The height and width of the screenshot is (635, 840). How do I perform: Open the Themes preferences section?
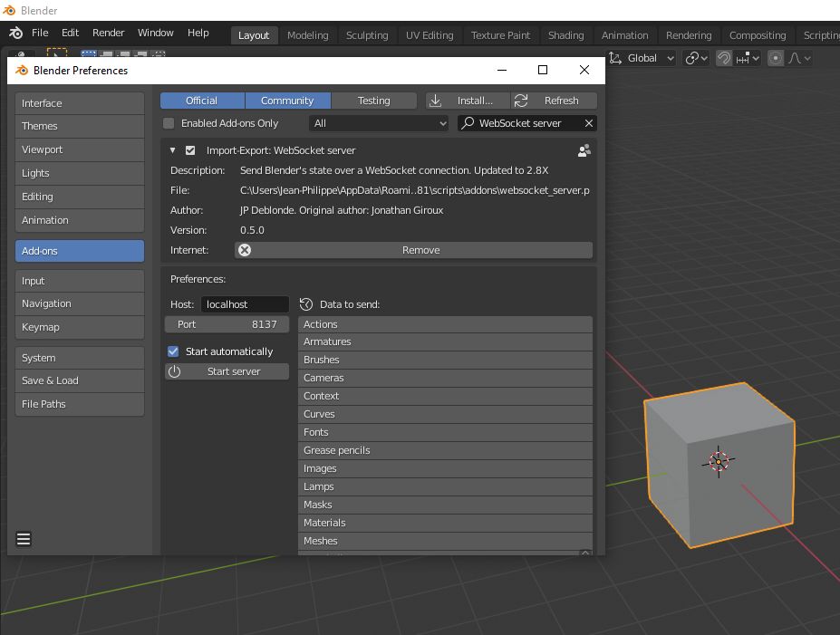click(80, 126)
